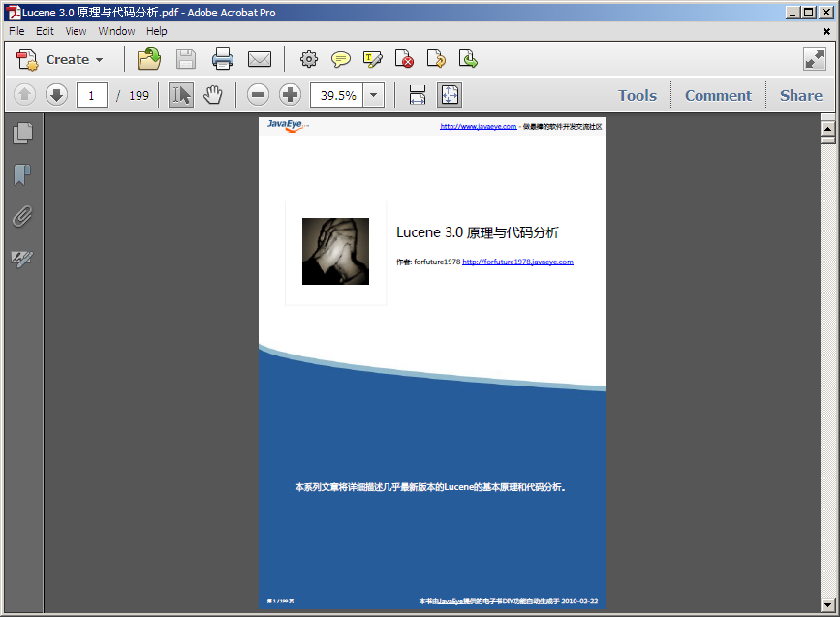Expand the Create dropdown arrow
Viewport: 840px width, 617px height.
99,60
